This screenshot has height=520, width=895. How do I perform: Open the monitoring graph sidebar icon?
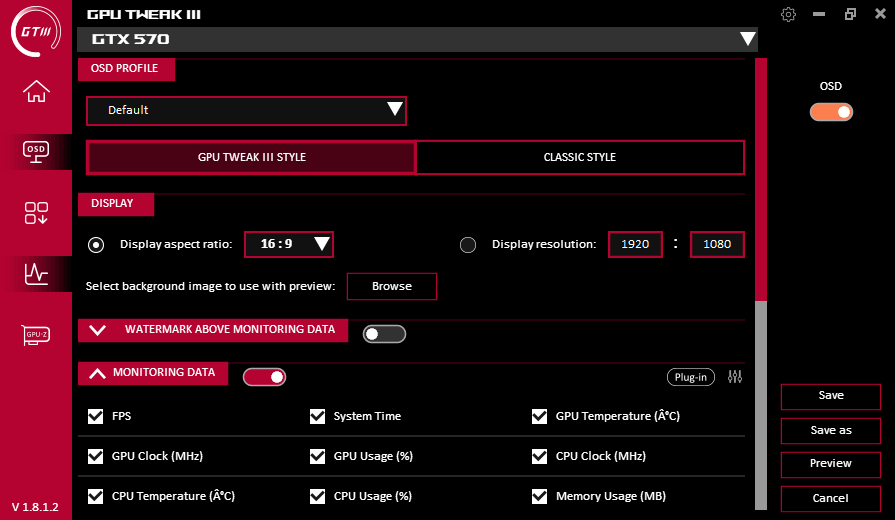pyautogui.click(x=36, y=274)
